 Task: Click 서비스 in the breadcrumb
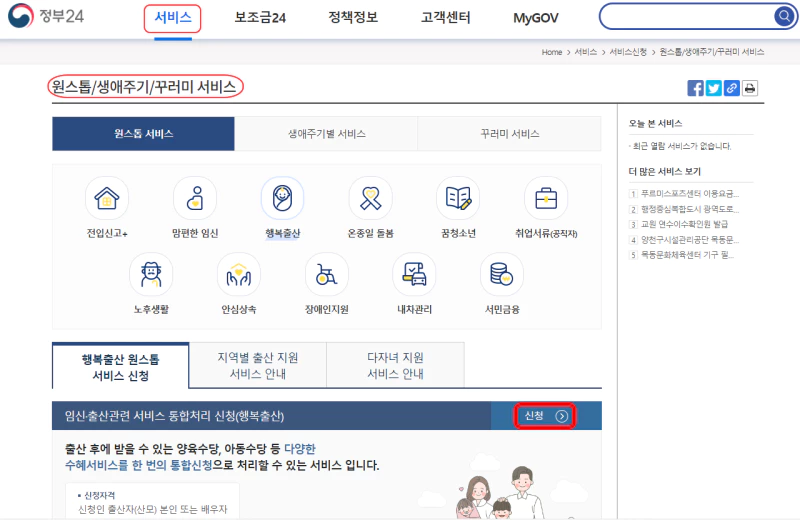coord(586,52)
